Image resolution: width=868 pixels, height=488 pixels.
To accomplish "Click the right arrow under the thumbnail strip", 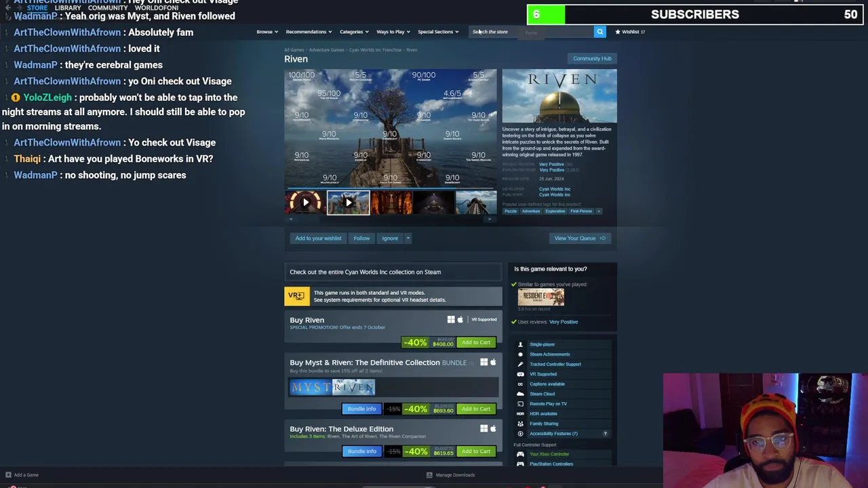I will coord(490,219).
